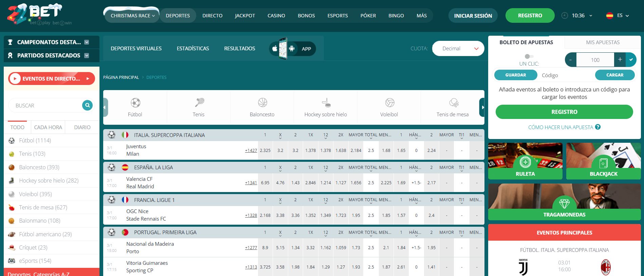The image size is (644, 276).
Task: Click the green Registro button in bet slip
Action: (564, 112)
